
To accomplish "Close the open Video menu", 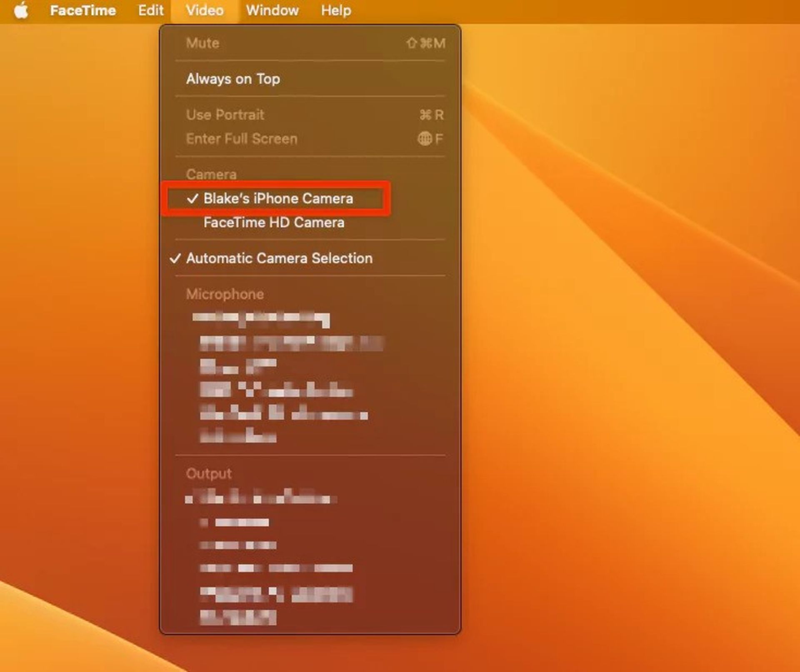I will 205,10.
